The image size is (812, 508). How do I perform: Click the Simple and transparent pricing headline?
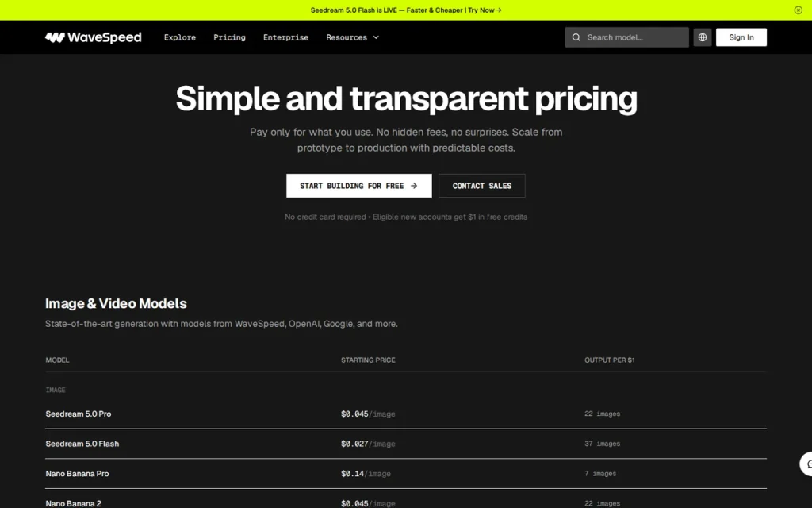[406, 98]
